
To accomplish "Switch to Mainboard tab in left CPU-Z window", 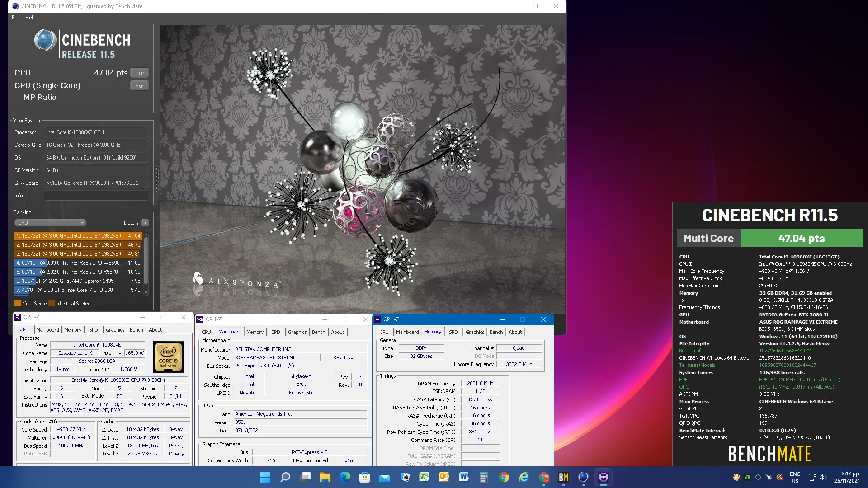I will (47, 330).
